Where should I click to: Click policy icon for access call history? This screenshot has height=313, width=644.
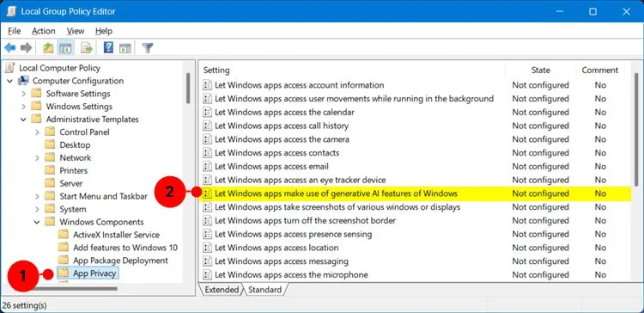(x=208, y=126)
